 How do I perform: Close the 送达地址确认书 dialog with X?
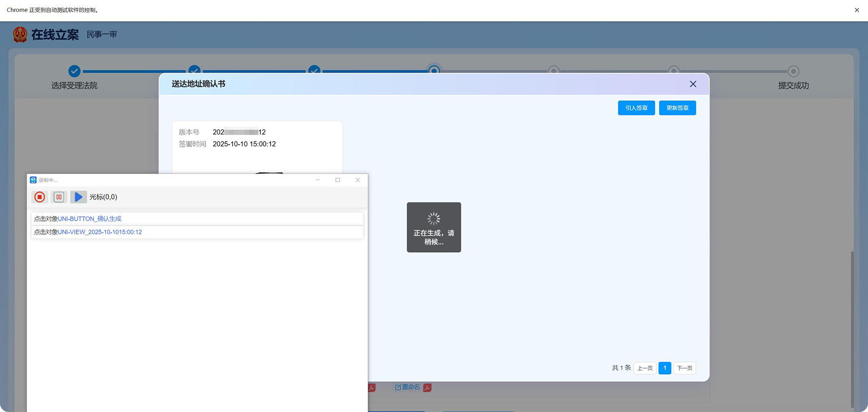[x=693, y=84]
